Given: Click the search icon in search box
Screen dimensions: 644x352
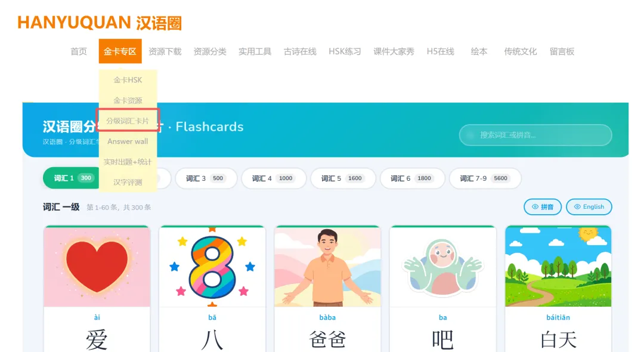Looking at the screenshot, I should tap(471, 135).
